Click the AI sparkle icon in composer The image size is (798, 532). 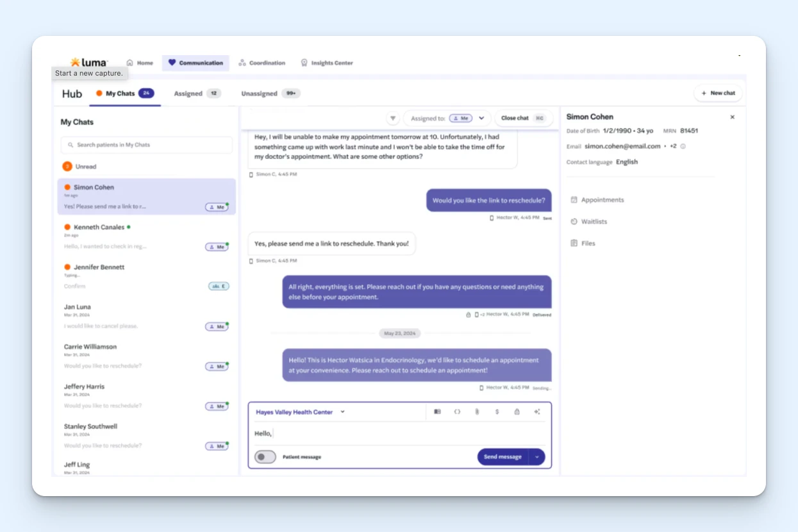pyautogui.click(x=537, y=411)
